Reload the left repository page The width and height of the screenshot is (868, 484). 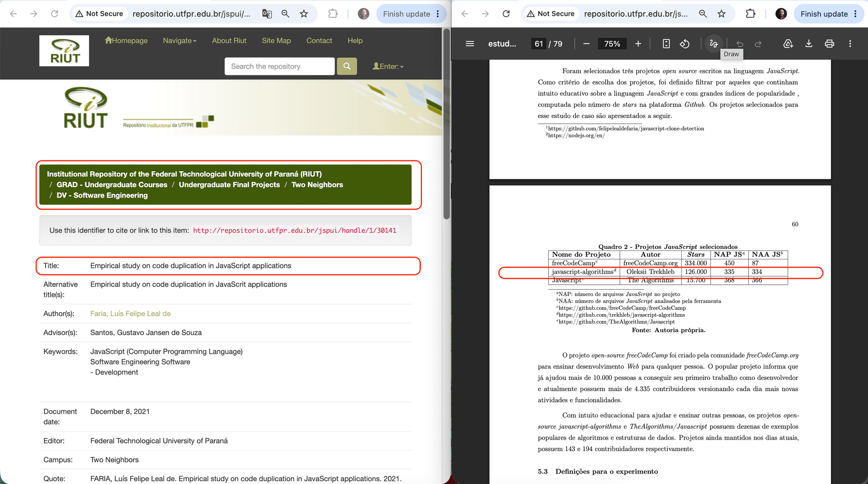click(55, 14)
